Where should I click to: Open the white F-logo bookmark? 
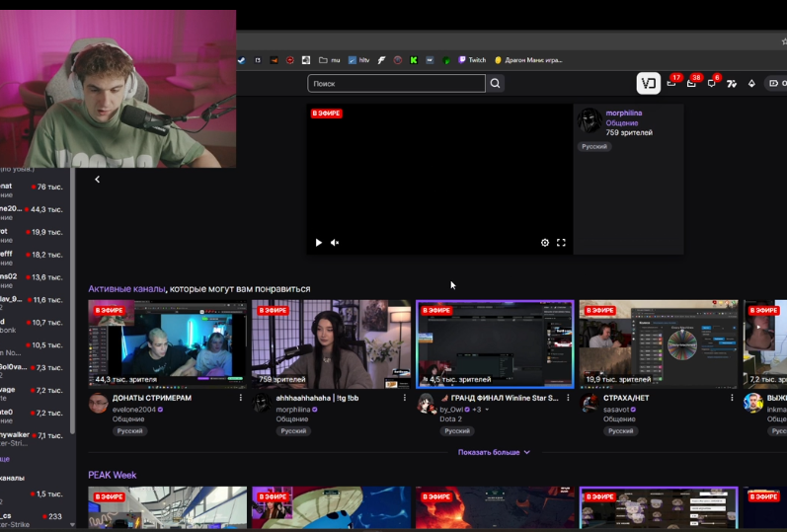click(381, 60)
